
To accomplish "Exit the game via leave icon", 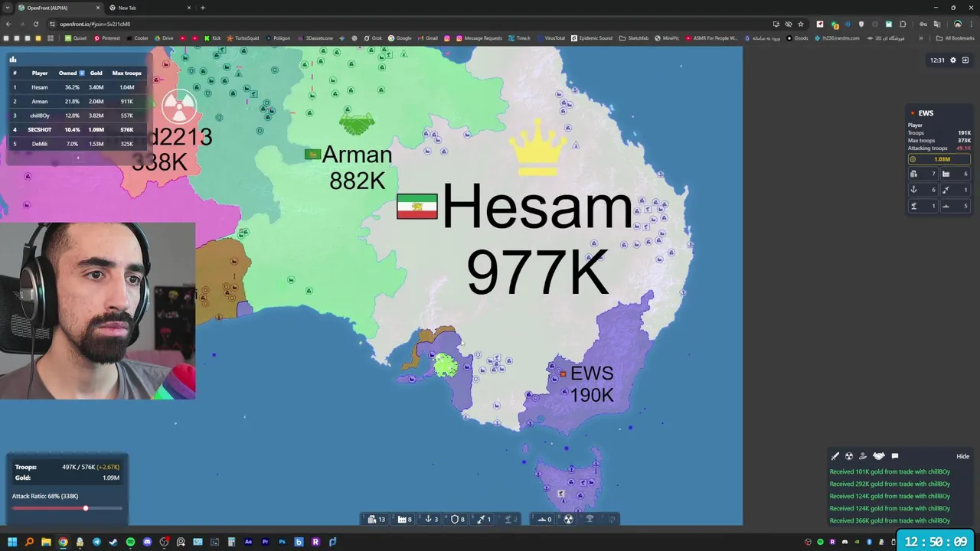I will (x=965, y=60).
